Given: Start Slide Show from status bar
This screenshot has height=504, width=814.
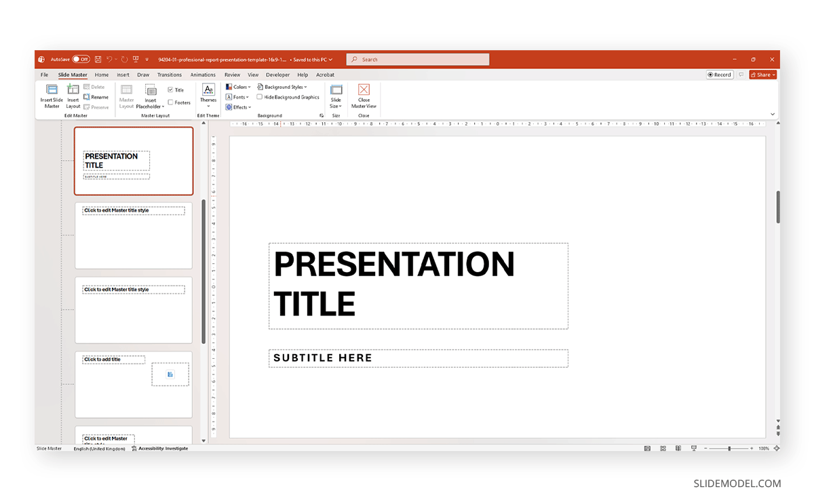Looking at the screenshot, I should (x=693, y=448).
